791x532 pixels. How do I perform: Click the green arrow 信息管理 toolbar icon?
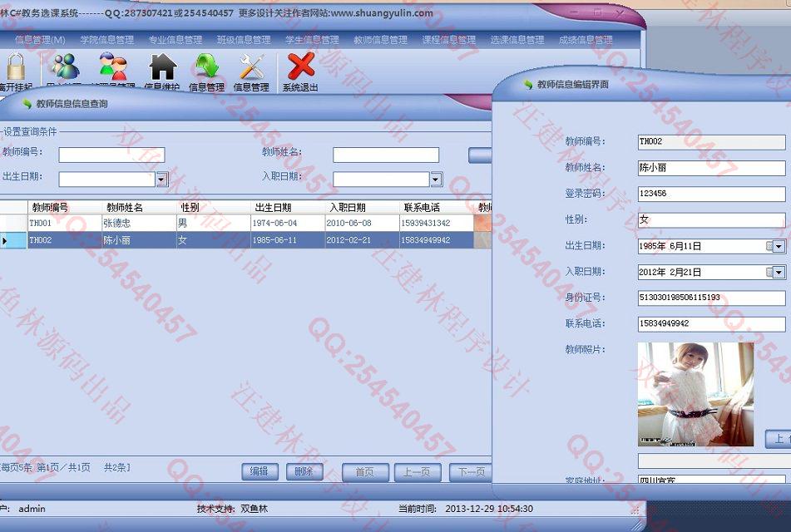click(207, 67)
